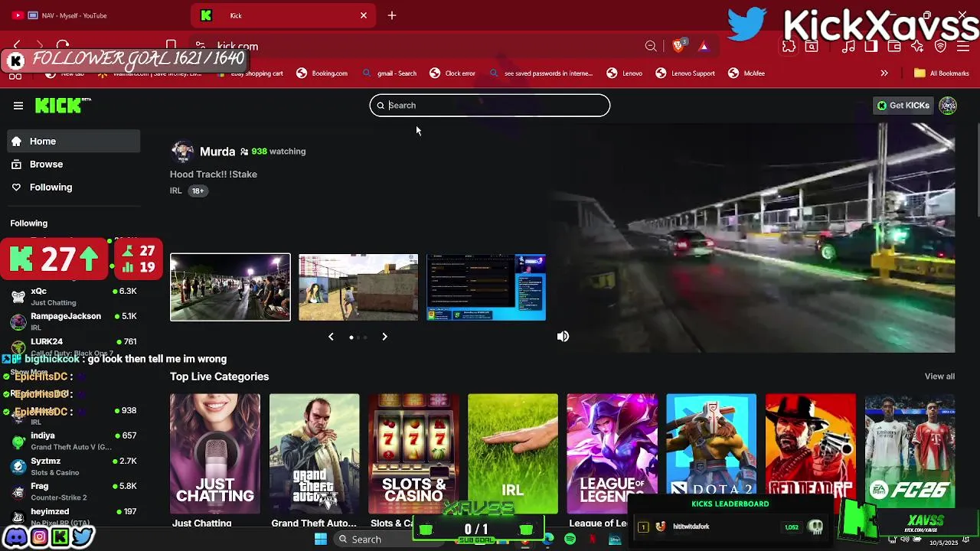Open RampageJackson in the Following list
Image resolution: width=980 pixels, height=551 pixels.
click(73, 321)
